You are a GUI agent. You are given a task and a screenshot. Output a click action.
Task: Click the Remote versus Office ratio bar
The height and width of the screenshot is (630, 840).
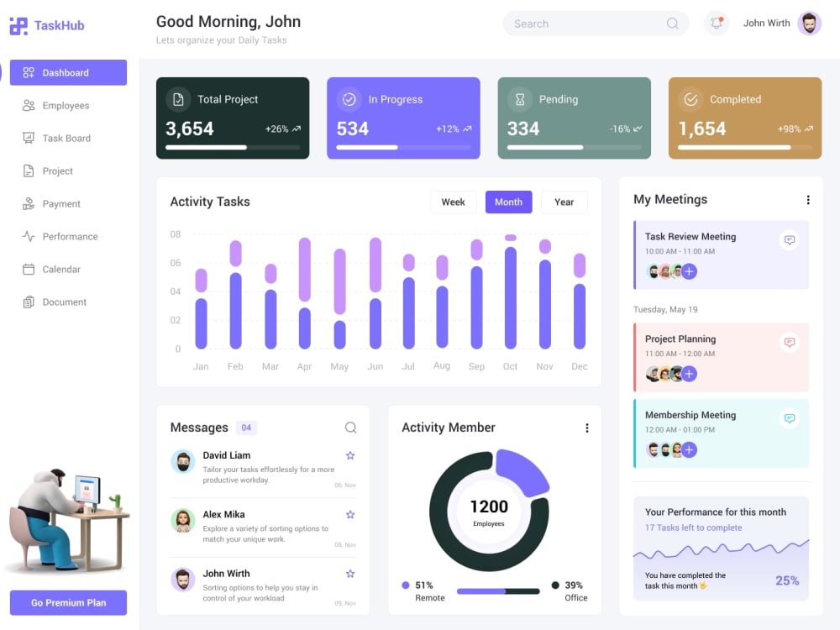(498, 591)
